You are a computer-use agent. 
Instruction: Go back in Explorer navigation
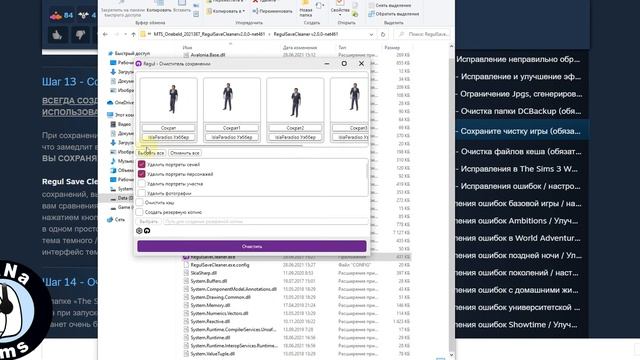click(105, 34)
